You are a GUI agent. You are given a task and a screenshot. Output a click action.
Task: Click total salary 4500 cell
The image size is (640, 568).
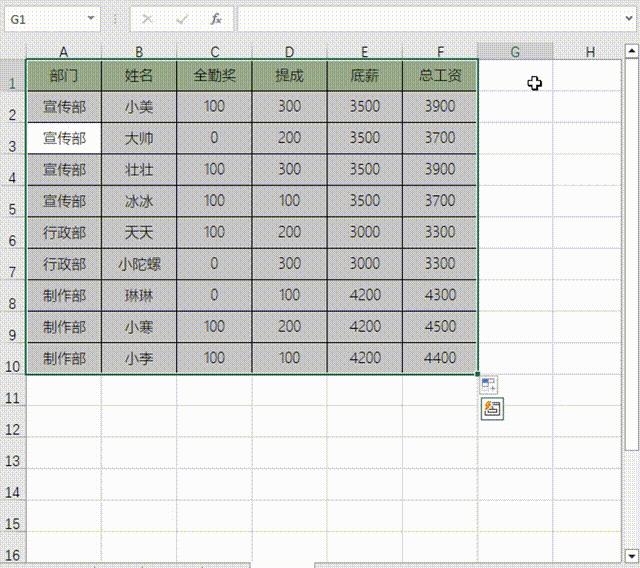440,327
